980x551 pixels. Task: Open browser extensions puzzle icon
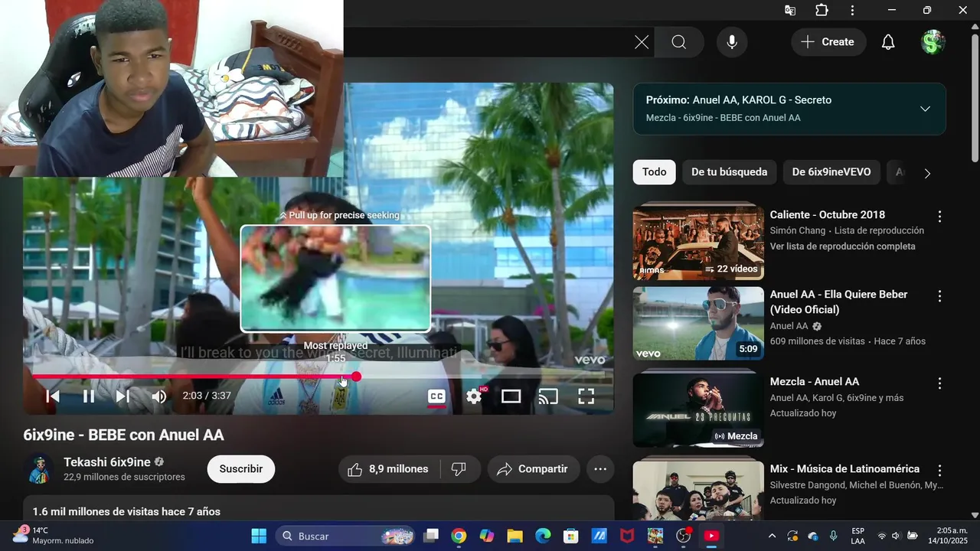click(822, 10)
